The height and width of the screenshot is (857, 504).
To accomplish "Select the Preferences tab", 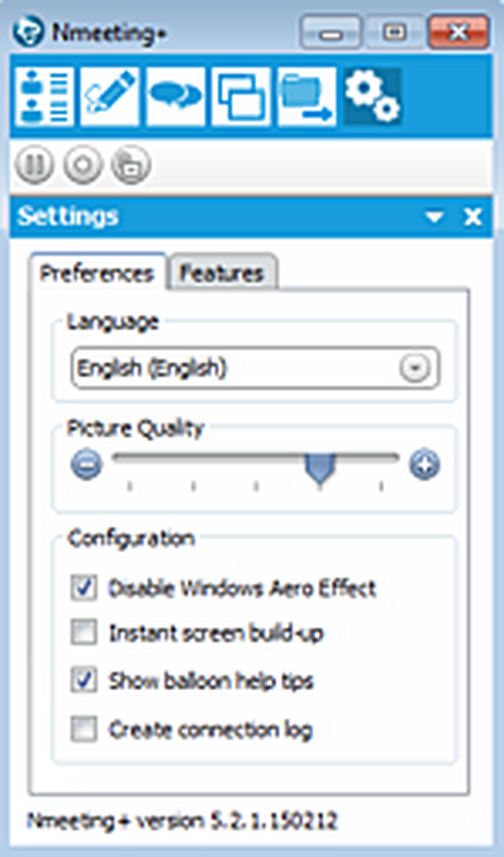I will point(97,273).
